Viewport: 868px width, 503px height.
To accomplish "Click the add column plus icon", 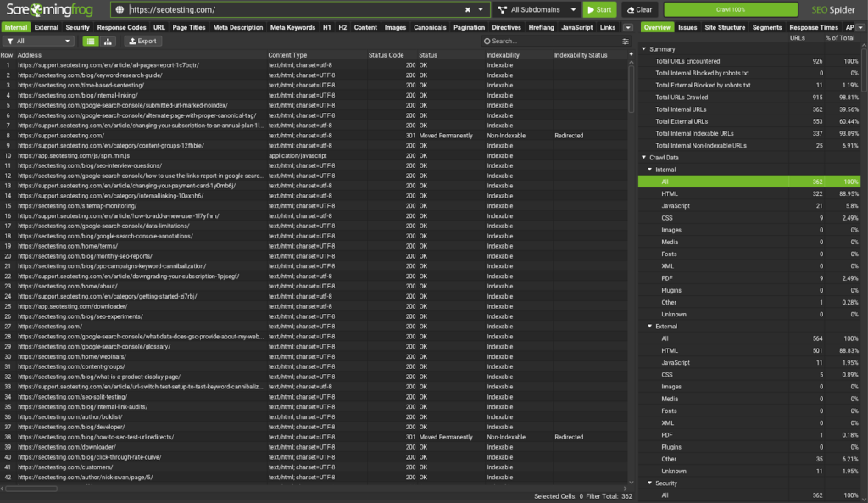I will [631, 54].
